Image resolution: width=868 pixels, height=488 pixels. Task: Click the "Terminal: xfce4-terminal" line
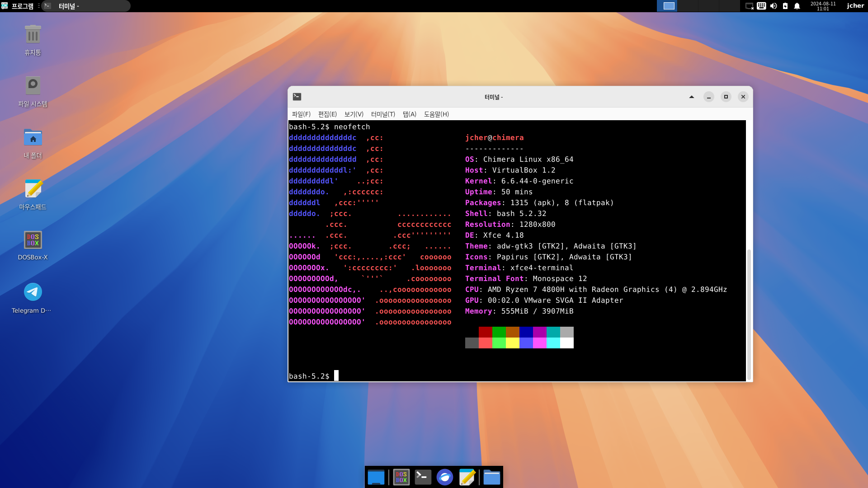pos(519,268)
